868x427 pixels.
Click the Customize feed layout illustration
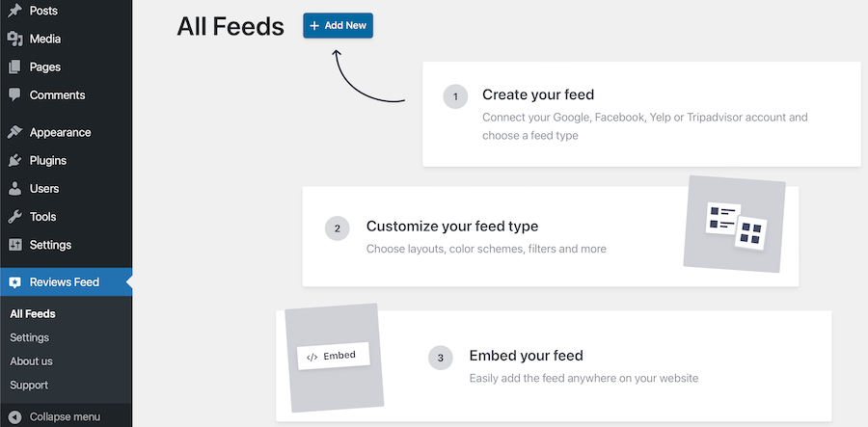click(735, 224)
